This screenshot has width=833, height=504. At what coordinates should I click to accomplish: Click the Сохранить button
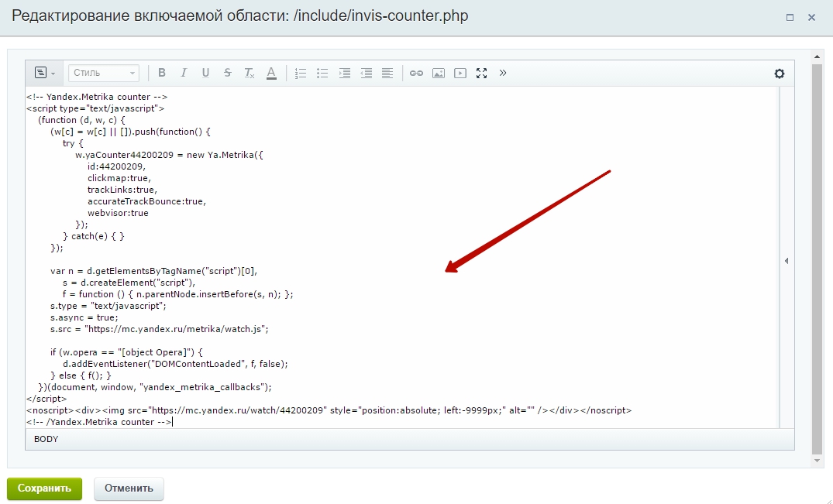pyautogui.click(x=44, y=488)
